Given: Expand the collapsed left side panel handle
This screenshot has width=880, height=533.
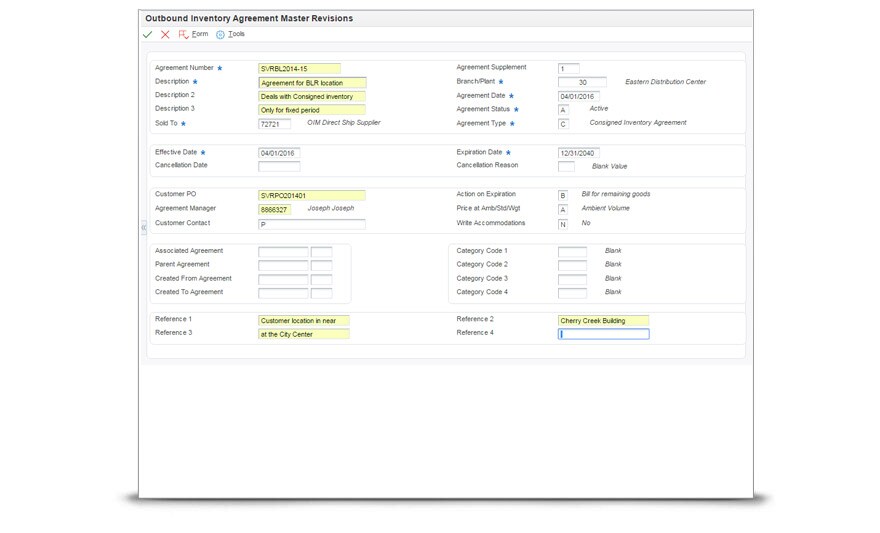Looking at the screenshot, I should point(143,228).
